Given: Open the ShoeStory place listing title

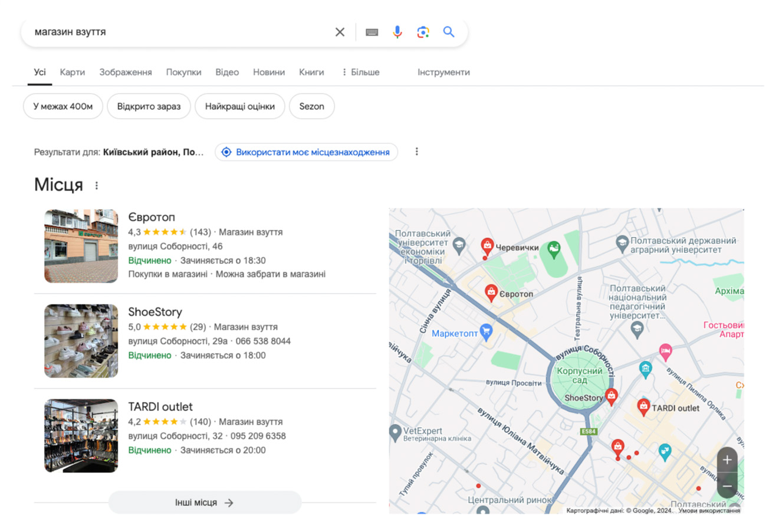Looking at the screenshot, I should [x=155, y=311].
